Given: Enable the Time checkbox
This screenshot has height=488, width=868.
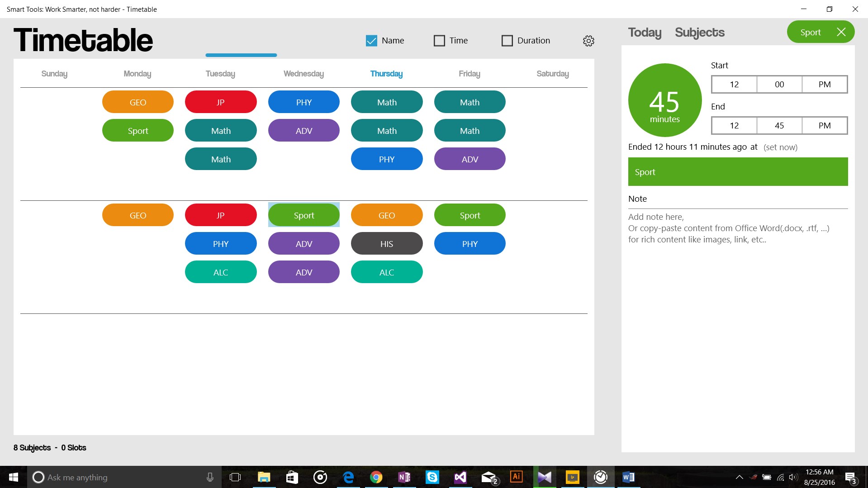Looking at the screenshot, I should (439, 40).
